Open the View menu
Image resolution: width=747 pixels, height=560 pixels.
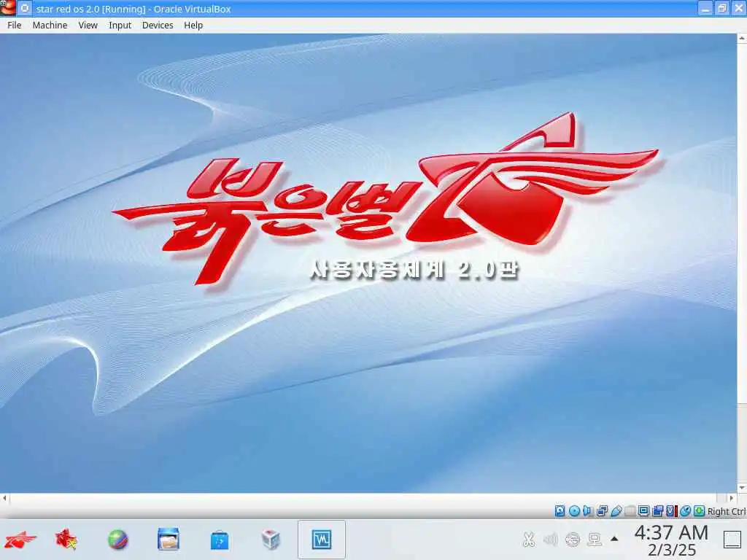click(88, 26)
